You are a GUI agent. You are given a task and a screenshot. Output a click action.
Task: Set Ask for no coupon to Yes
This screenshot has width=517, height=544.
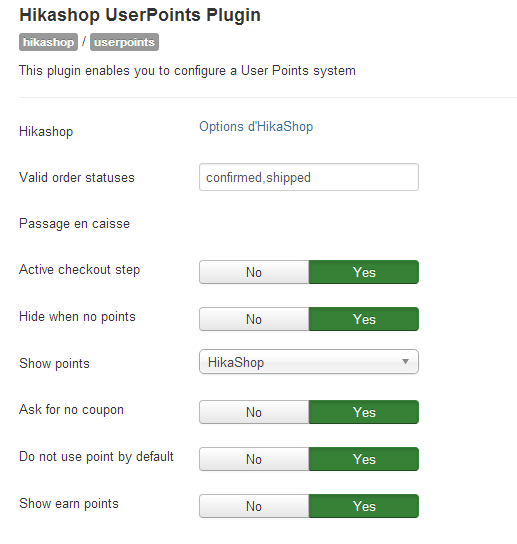(x=364, y=412)
